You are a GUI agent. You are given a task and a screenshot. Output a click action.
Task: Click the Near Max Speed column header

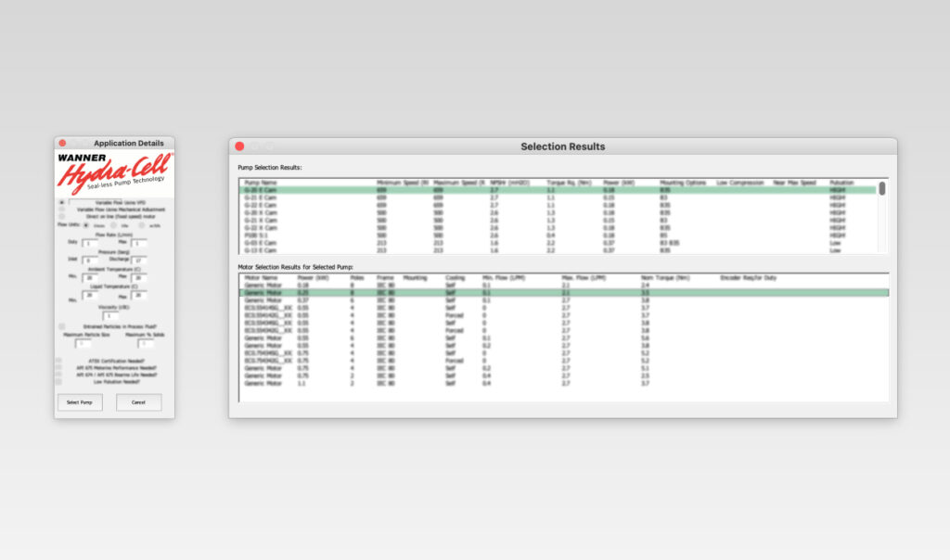(x=794, y=183)
